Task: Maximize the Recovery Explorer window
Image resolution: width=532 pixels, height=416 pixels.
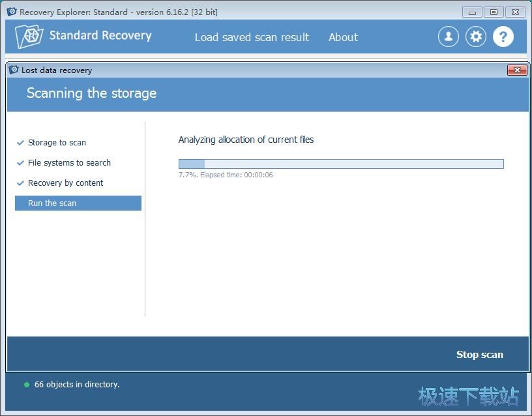Action: point(494,12)
